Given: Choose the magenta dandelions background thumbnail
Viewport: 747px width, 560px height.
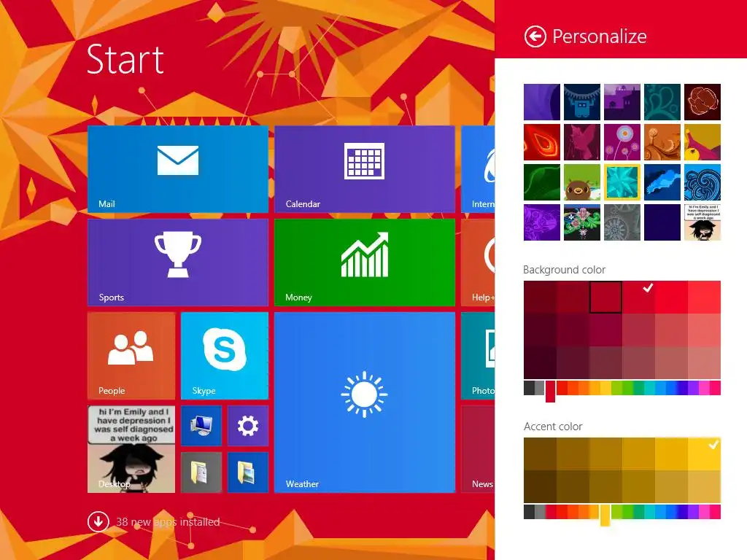Looking at the screenshot, I should point(622,142).
